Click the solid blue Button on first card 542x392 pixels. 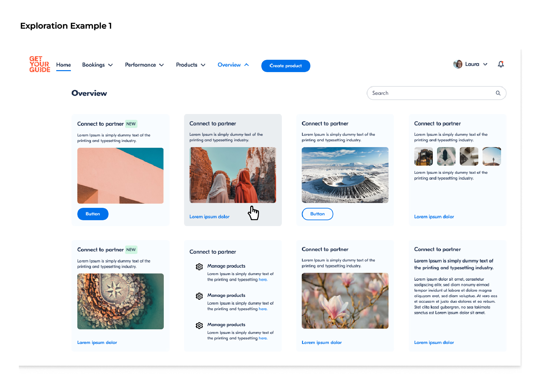click(x=93, y=214)
